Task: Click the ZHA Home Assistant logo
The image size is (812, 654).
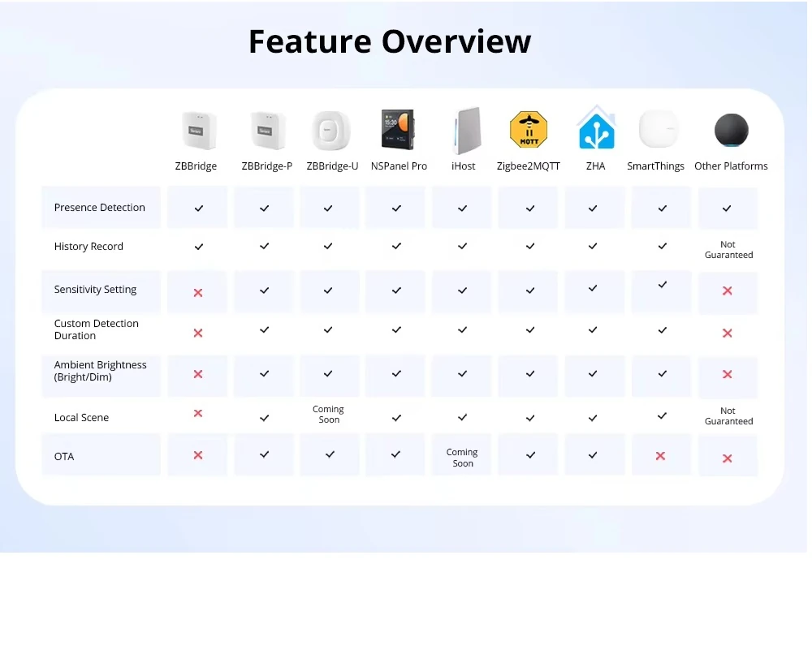Action: click(x=597, y=127)
